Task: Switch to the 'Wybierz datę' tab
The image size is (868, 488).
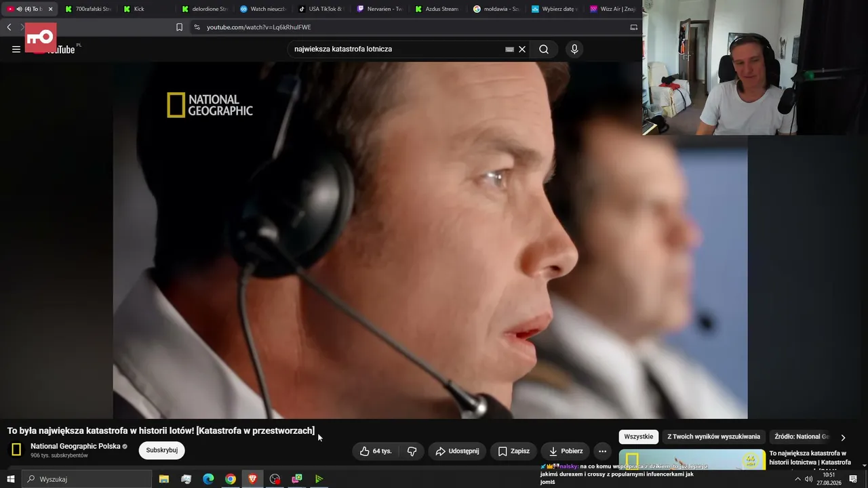Action: click(x=555, y=9)
